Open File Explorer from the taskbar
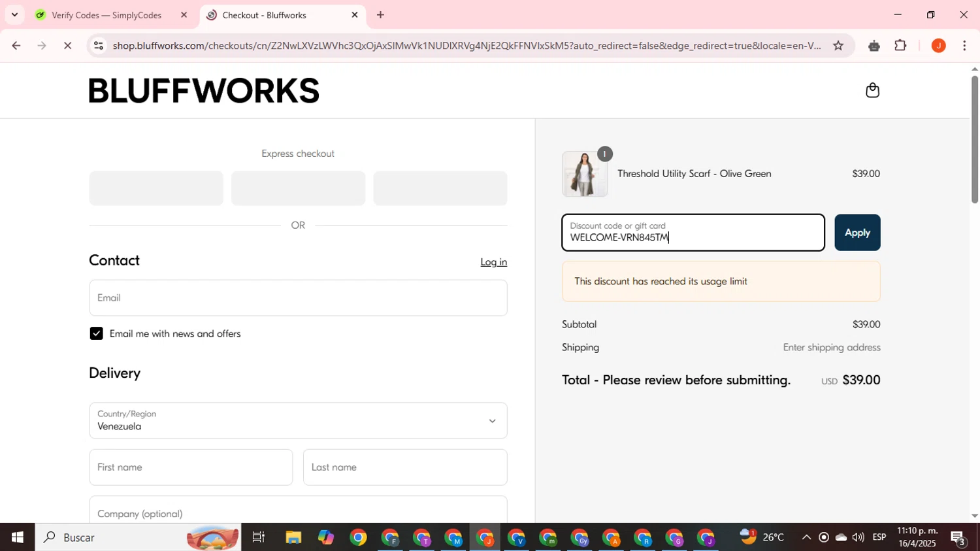Viewport: 980px width, 551px height. (x=293, y=537)
